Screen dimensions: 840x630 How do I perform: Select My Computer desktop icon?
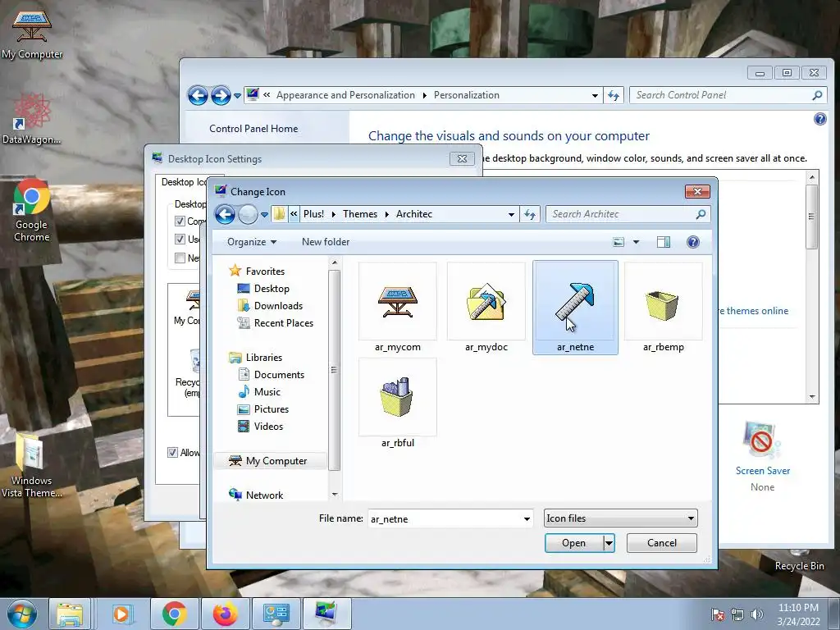32,34
